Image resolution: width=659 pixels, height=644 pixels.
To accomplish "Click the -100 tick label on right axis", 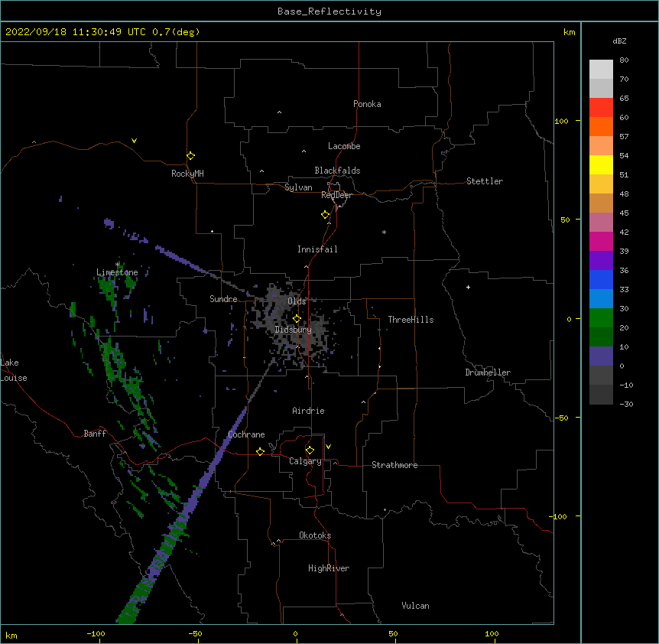I will (559, 516).
